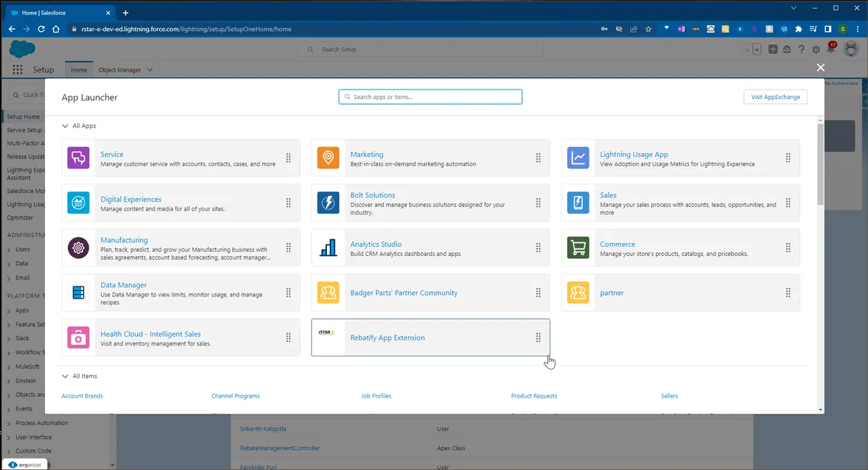Image resolution: width=868 pixels, height=470 pixels.
Task: Switch to the Object Manager tab
Action: tap(119, 70)
